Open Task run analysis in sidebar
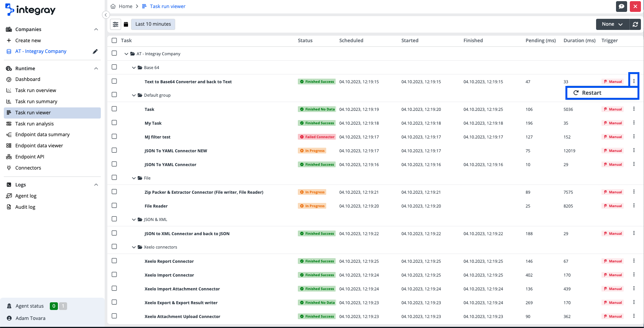 (34, 124)
